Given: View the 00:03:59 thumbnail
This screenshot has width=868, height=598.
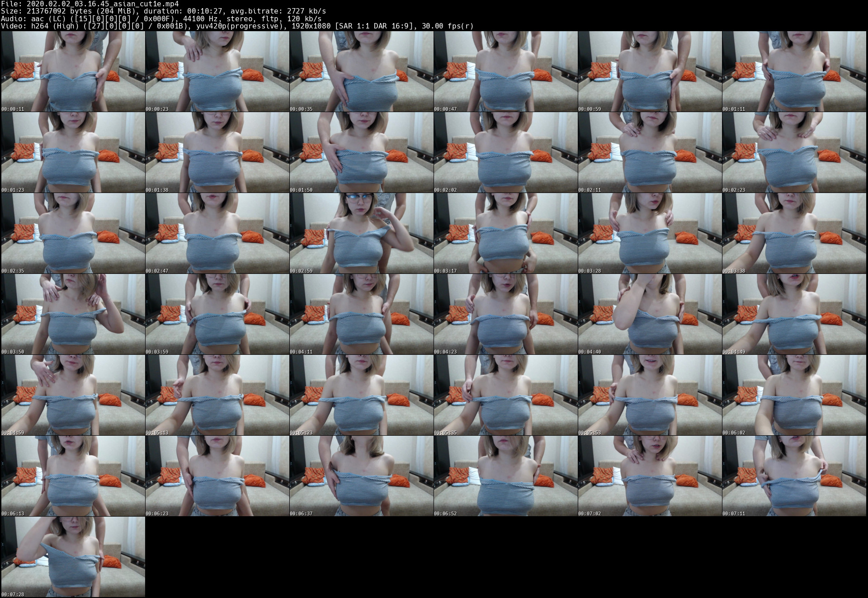Looking at the screenshot, I should tap(217, 314).
